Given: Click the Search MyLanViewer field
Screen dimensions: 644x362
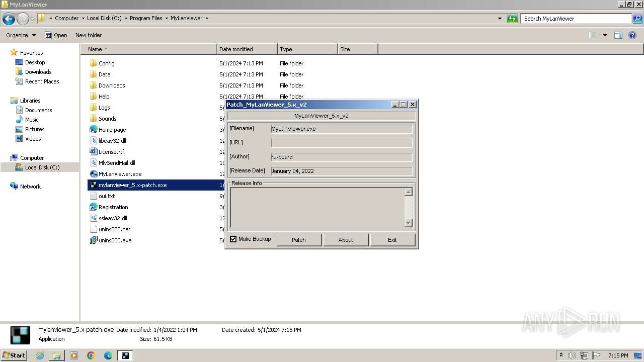Looking at the screenshot, I should (x=577, y=19).
